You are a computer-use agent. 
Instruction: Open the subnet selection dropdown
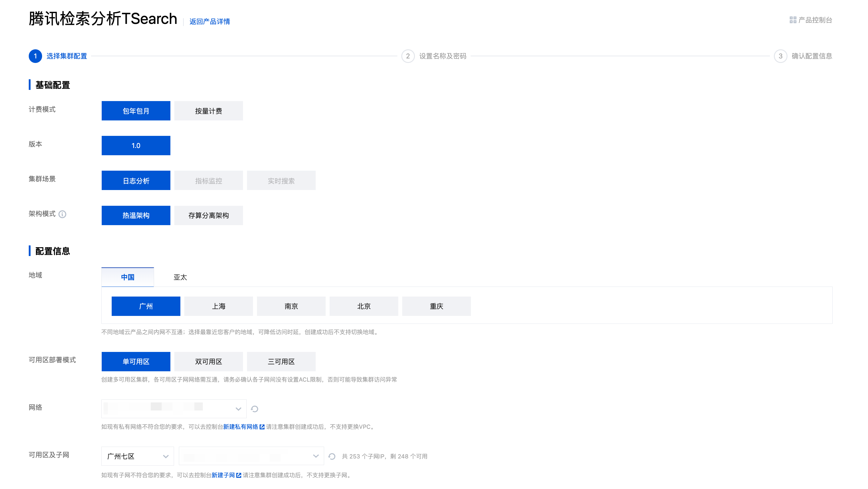[x=252, y=456]
